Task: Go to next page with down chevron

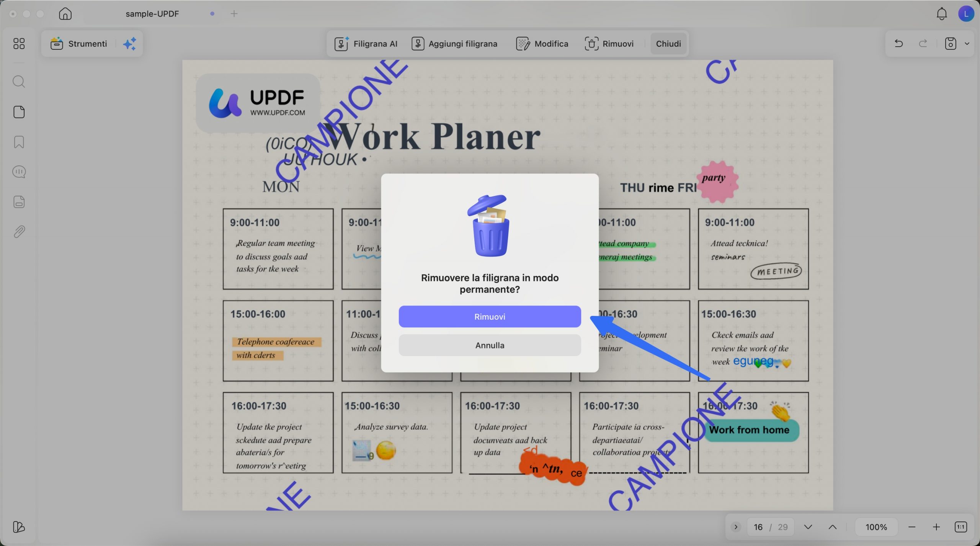Action: (808, 527)
